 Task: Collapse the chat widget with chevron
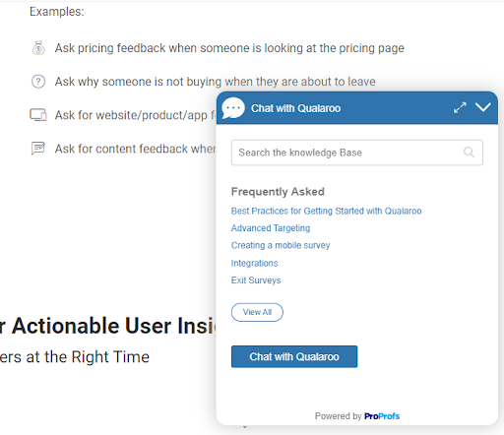[483, 107]
